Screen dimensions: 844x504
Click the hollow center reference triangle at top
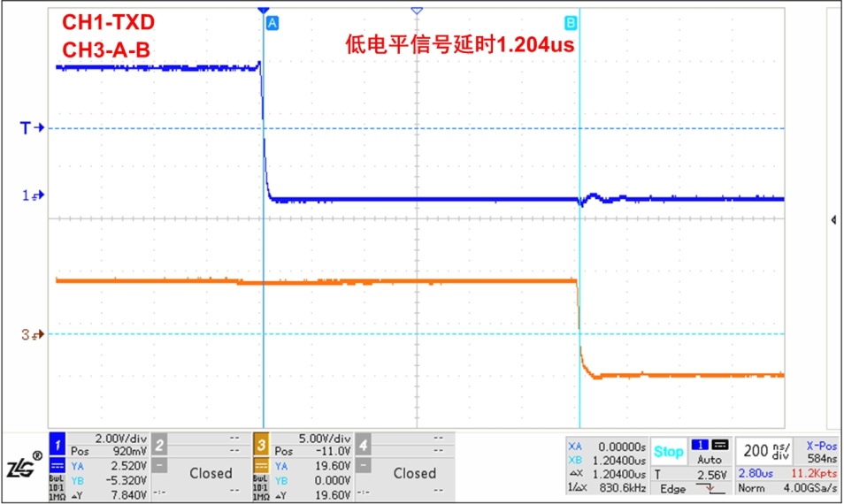pyautogui.click(x=417, y=11)
